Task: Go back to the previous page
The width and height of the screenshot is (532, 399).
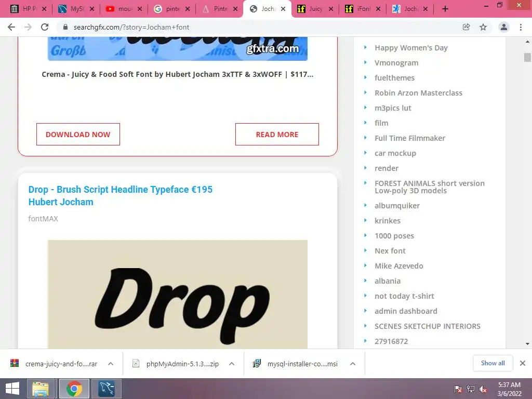Action: (x=11, y=27)
